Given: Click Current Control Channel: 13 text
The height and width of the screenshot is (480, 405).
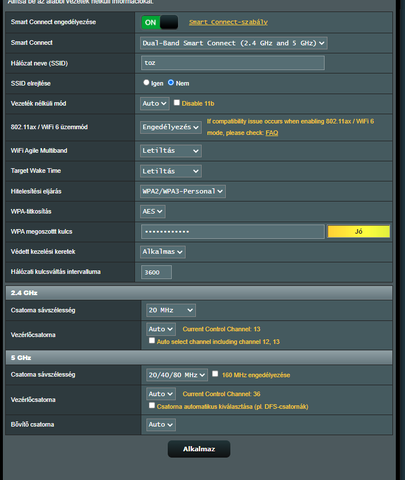Looking at the screenshot, I should pyautogui.click(x=221, y=329).
